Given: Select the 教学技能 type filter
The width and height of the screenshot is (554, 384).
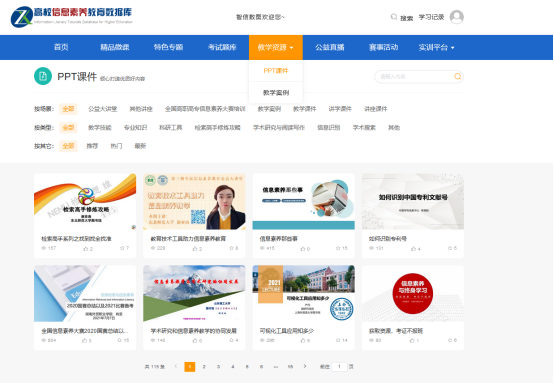Looking at the screenshot, I should coord(100,128).
